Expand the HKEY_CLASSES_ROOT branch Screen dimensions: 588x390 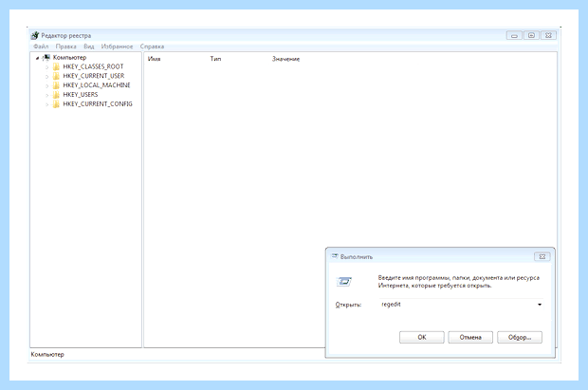click(46, 67)
